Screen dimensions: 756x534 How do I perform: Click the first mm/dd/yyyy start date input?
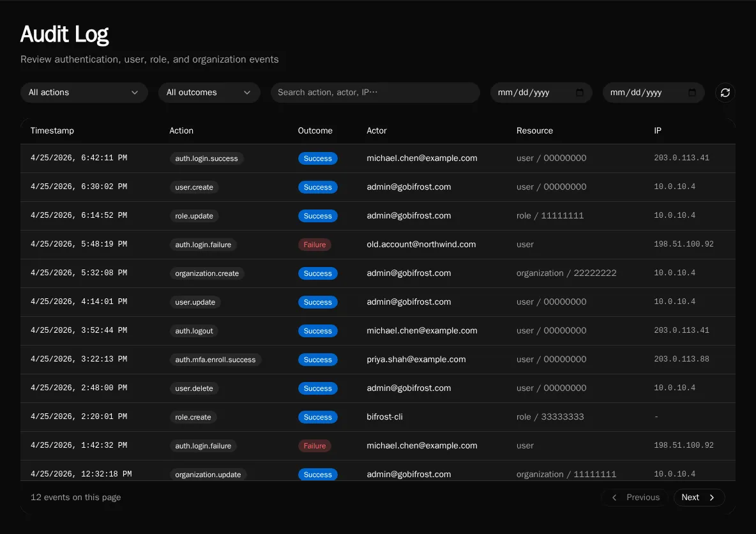tap(541, 93)
